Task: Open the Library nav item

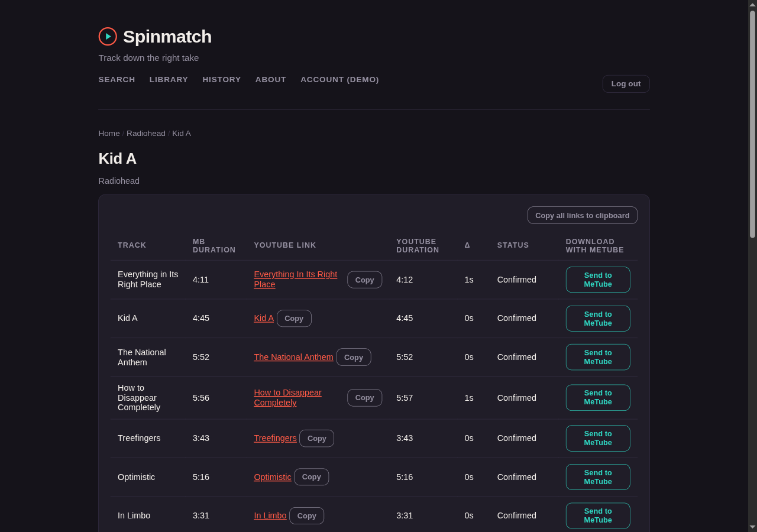Action: tap(169, 80)
